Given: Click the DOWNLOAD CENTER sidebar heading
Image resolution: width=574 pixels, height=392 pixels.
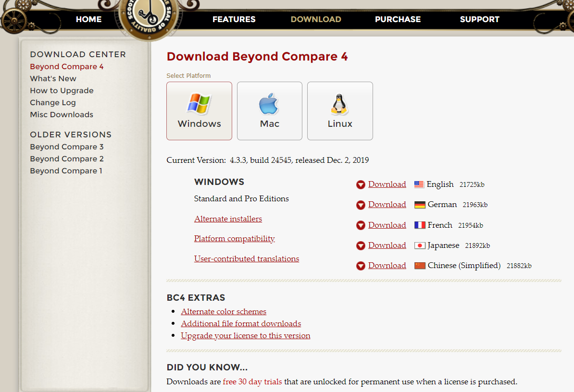Looking at the screenshot, I should pos(78,54).
